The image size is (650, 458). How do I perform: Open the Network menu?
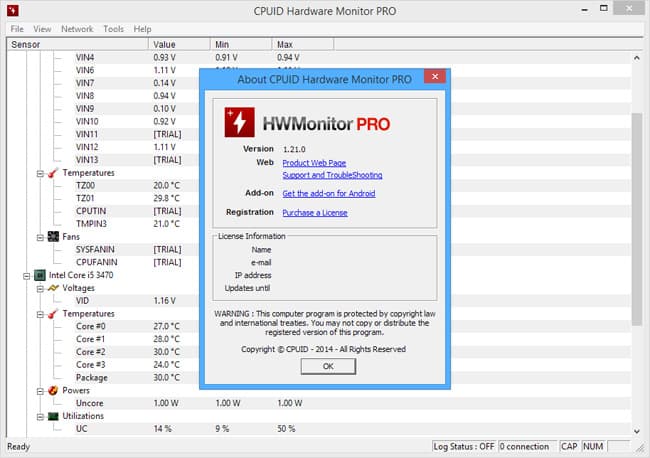pos(77,29)
